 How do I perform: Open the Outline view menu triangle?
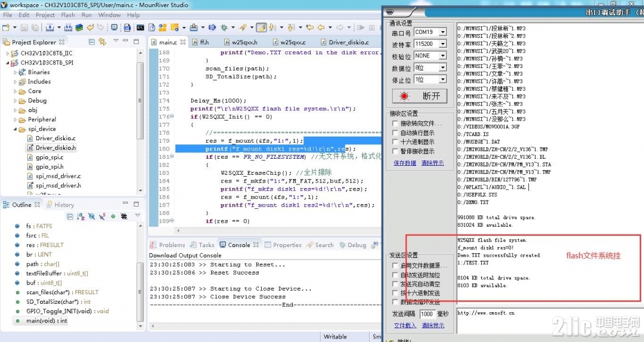point(137,215)
